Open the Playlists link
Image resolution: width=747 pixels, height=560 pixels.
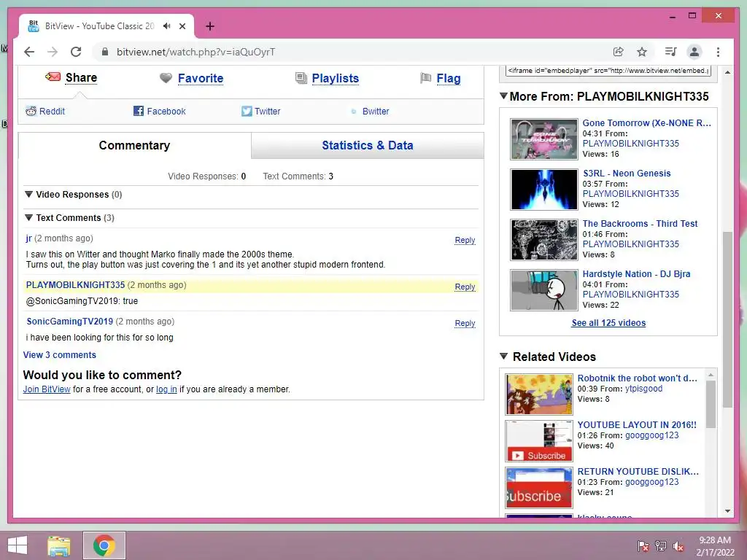pos(336,79)
